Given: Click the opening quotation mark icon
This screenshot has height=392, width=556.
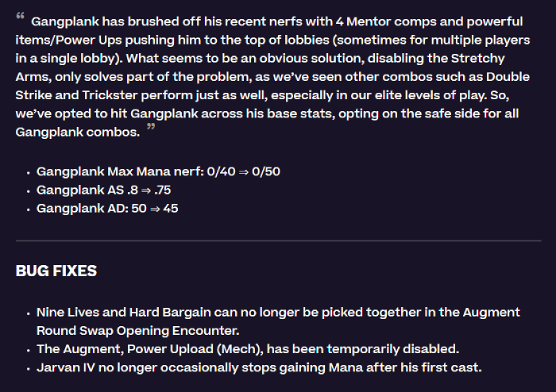Looking at the screenshot, I should (x=20, y=16).
